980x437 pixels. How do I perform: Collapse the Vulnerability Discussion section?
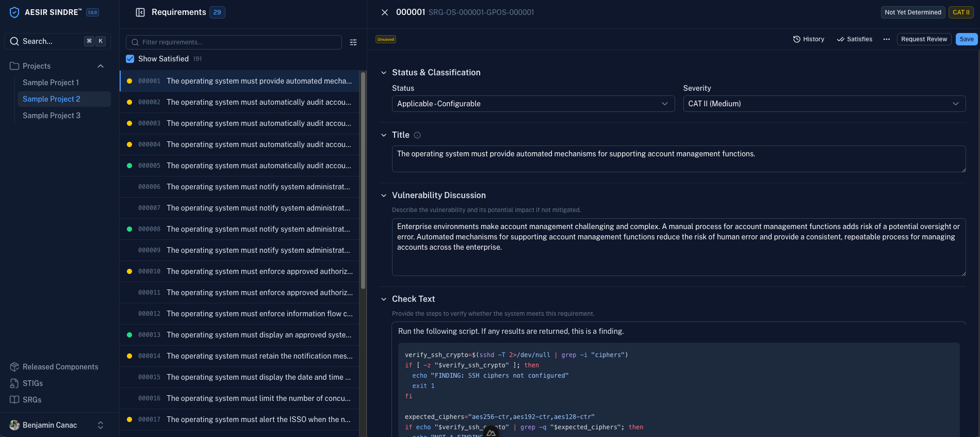pos(384,196)
